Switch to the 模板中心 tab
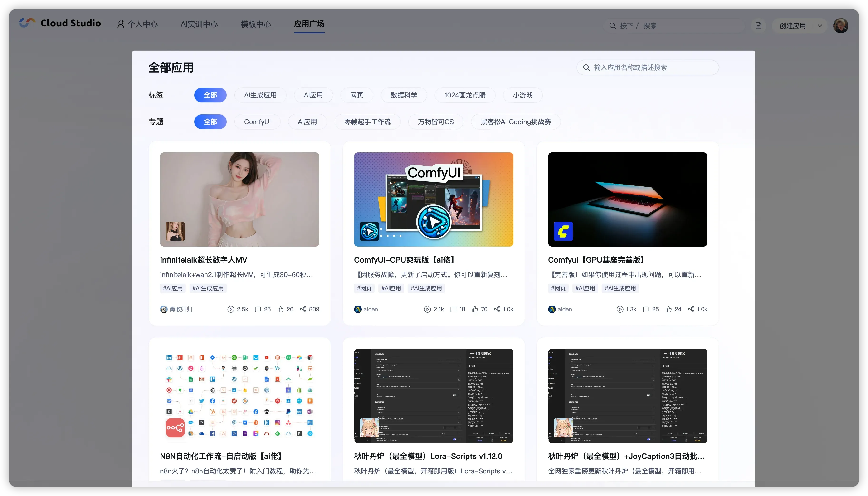 pyautogui.click(x=256, y=24)
